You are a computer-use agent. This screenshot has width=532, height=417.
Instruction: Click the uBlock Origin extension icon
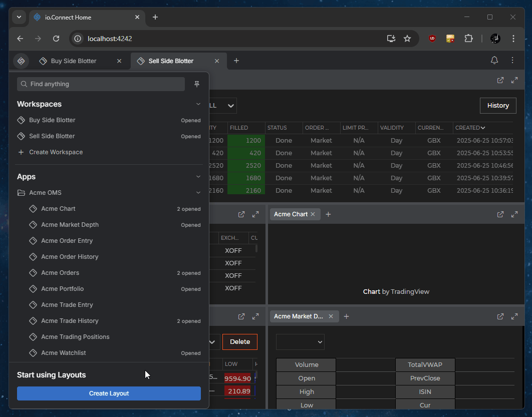pyautogui.click(x=432, y=39)
